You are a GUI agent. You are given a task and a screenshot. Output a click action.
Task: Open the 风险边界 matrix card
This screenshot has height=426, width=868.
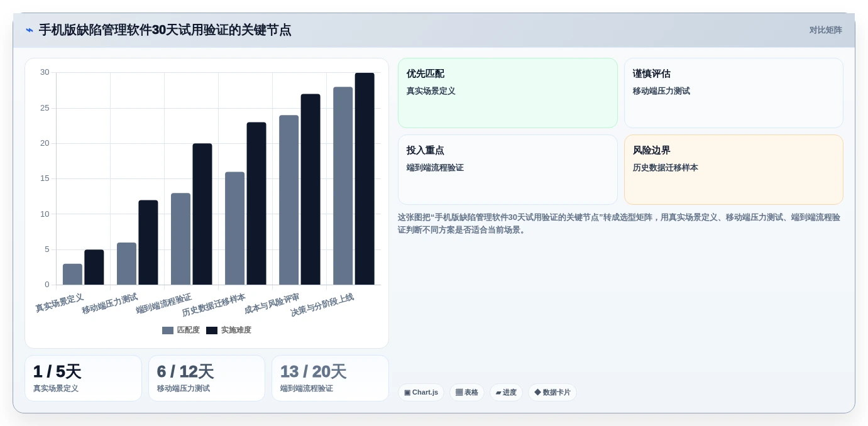coord(733,170)
